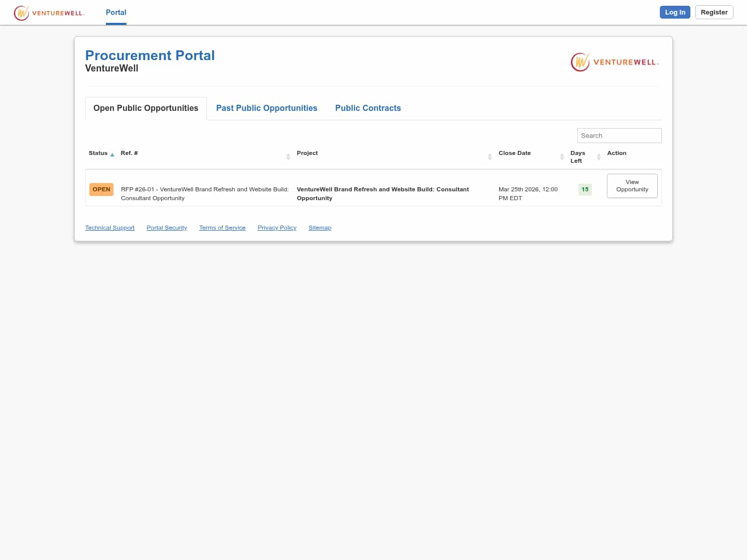Open the Public Contracts tab
This screenshot has width=747, height=560.
pyautogui.click(x=368, y=108)
